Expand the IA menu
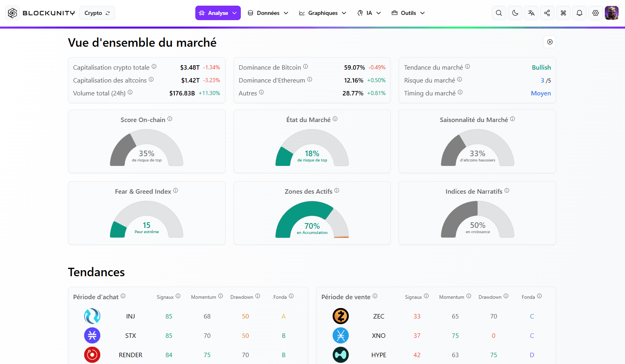 pyautogui.click(x=369, y=13)
